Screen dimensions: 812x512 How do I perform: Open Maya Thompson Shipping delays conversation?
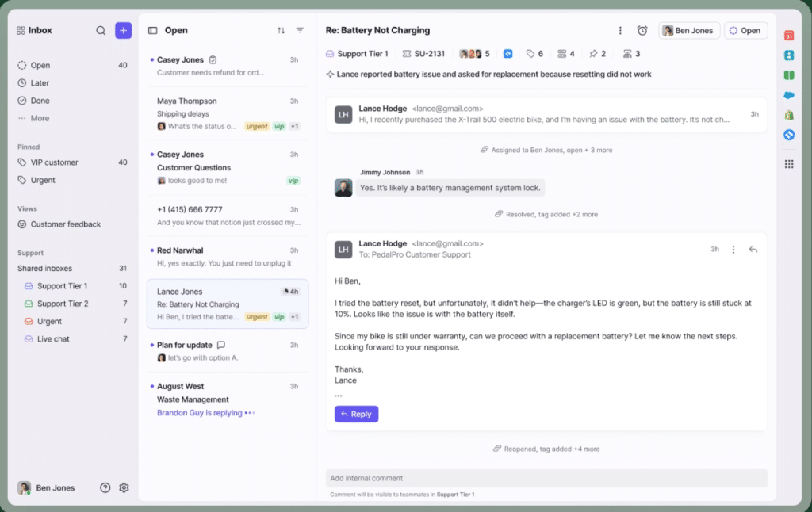(x=228, y=113)
